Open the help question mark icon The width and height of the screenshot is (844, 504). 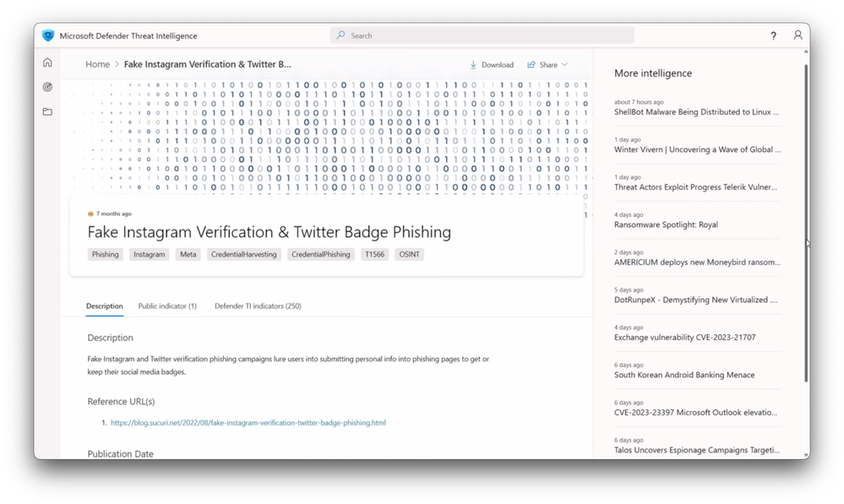tap(773, 35)
